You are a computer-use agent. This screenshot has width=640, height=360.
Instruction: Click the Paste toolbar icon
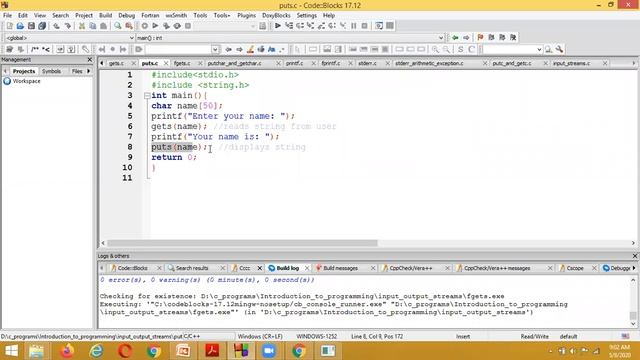point(103,26)
